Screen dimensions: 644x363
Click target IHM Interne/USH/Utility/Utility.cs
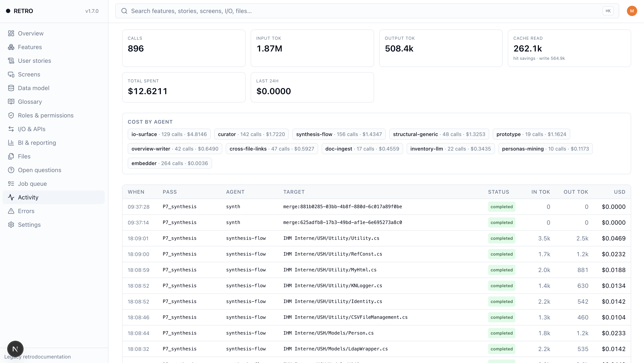[x=331, y=238]
